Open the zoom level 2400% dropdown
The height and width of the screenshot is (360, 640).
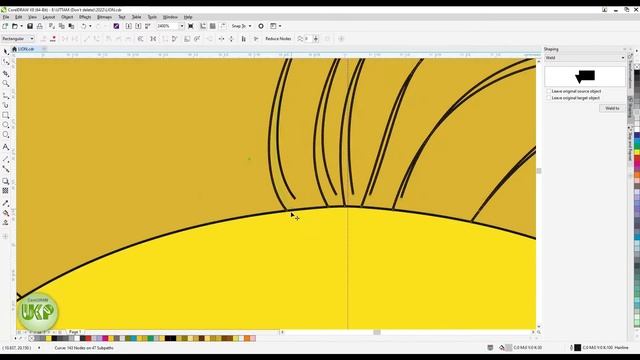[182, 26]
